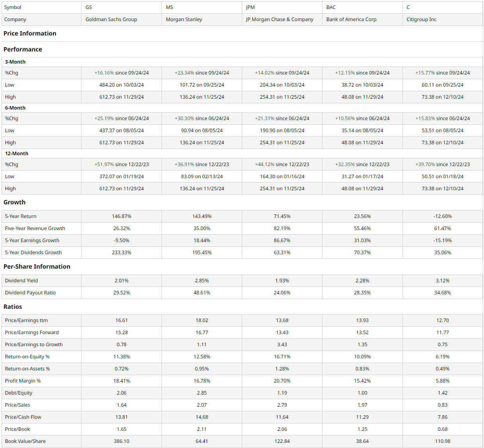Select the 3.12% dividend yield value
Image resolution: width=484 pixels, height=448 pixels.
[443, 281]
